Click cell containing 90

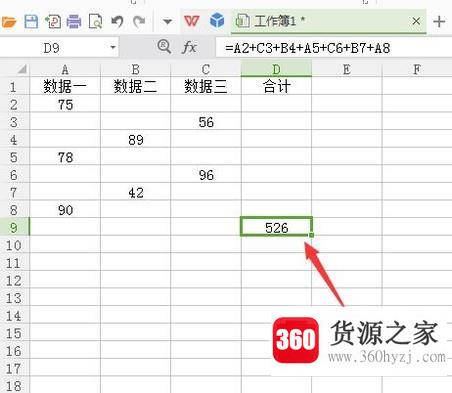[x=65, y=210]
